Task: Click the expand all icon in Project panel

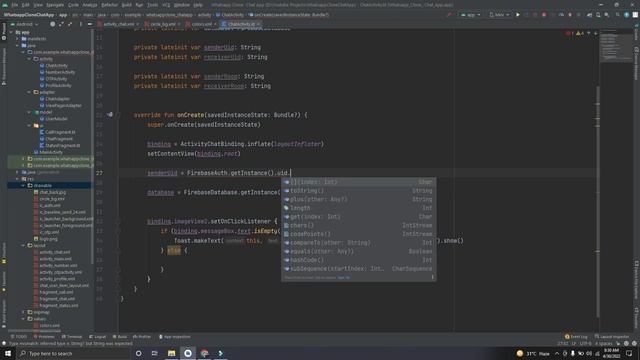Action: click(61, 24)
